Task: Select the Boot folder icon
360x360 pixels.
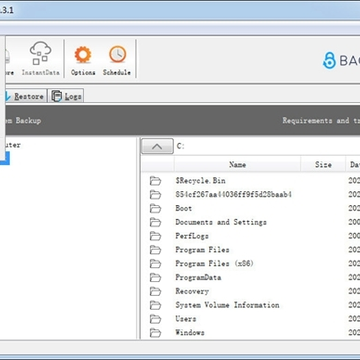Action: coord(155,209)
